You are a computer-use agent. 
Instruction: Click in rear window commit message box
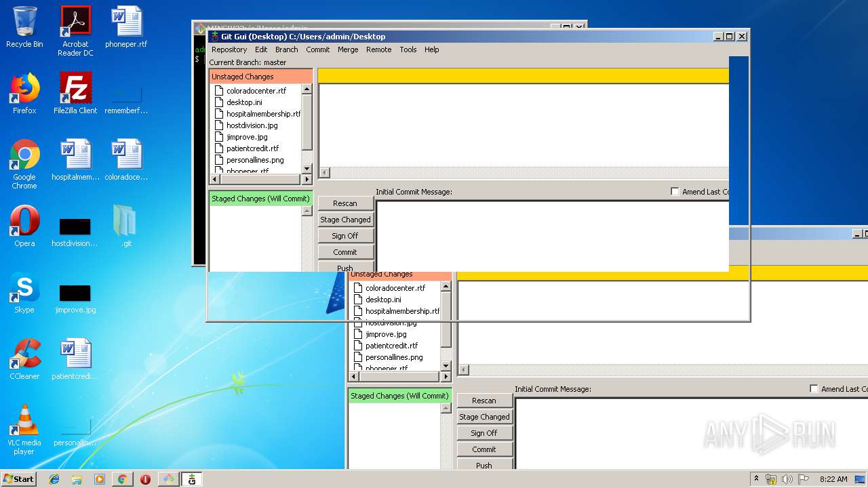tap(692, 434)
